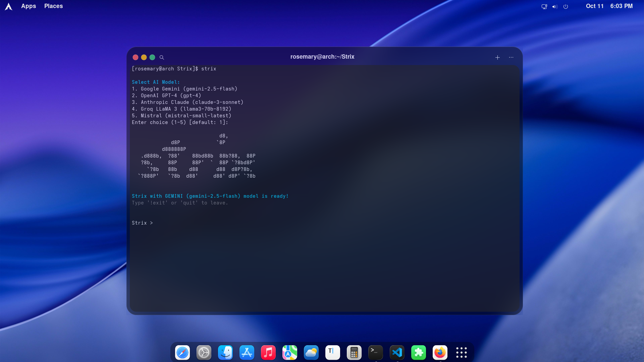This screenshot has width=644, height=362.
Task: Open Firefox browser from dock
Action: 440,352
